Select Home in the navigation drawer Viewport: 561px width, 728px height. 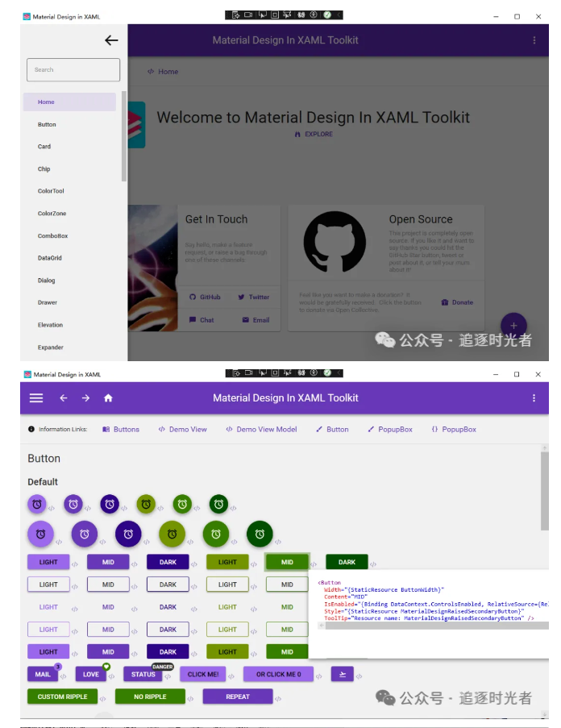tap(69, 102)
